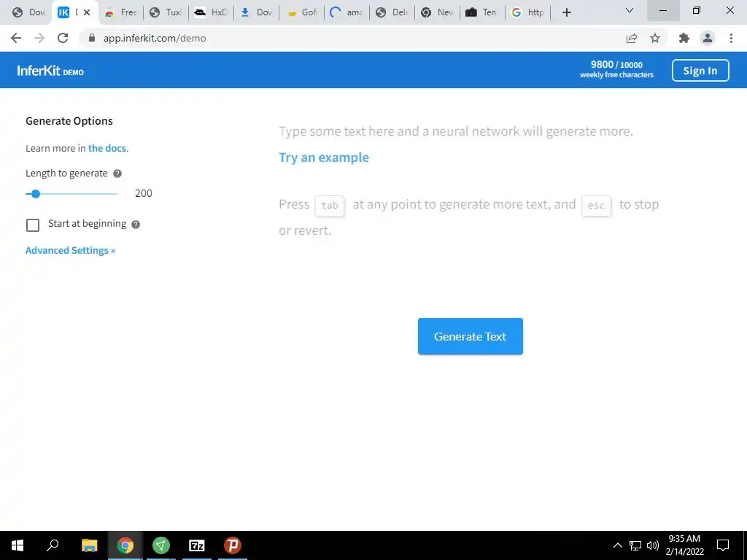Image resolution: width=747 pixels, height=560 pixels.
Task: Open a new browser tab
Action: click(x=566, y=12)
